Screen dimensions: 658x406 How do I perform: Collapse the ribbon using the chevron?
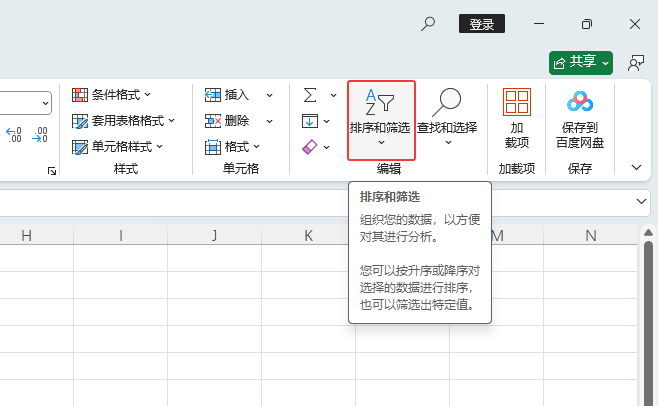637,167
